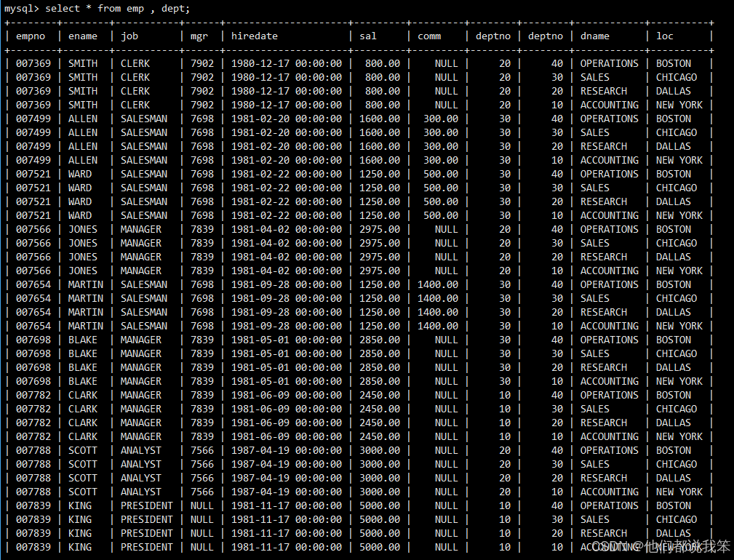Screen dimensions: 734x560
Task: Click "BOSTON" in the SCOTT row
Action: pyautogui.click(x=674, y=450)
